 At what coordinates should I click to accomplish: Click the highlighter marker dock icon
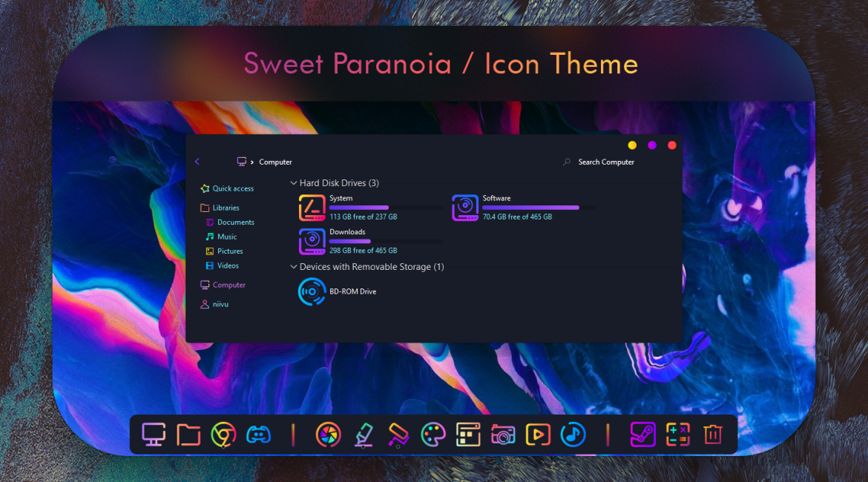click(363, 435)
